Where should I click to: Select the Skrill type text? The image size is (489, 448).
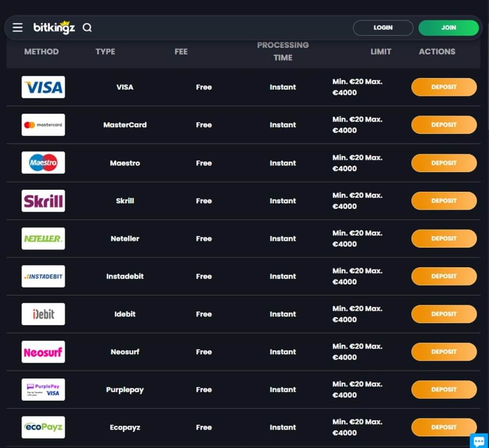coord(125,201)
